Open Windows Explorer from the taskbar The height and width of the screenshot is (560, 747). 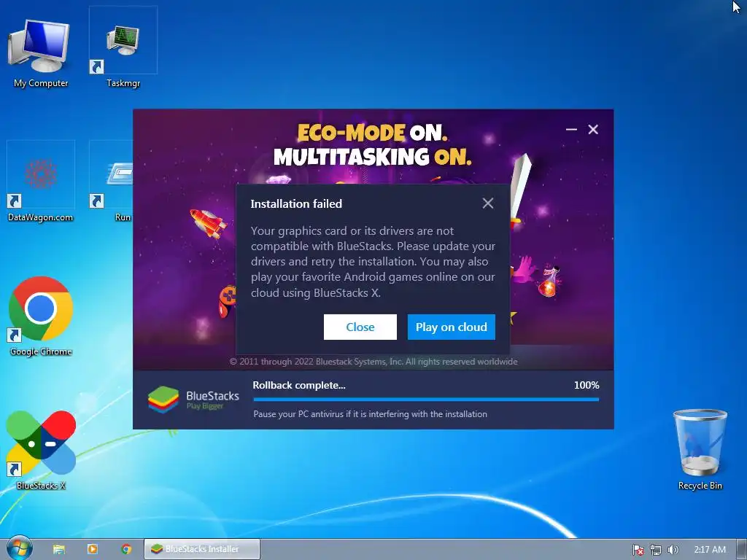59,549
